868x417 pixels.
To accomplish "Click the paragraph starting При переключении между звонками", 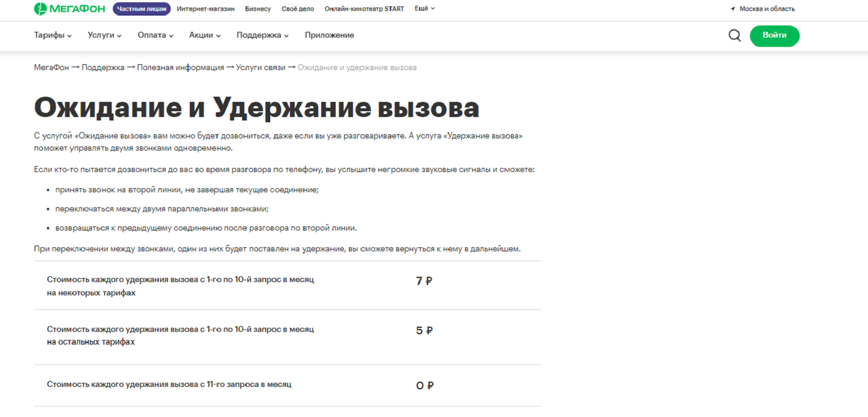I will 277,249.
